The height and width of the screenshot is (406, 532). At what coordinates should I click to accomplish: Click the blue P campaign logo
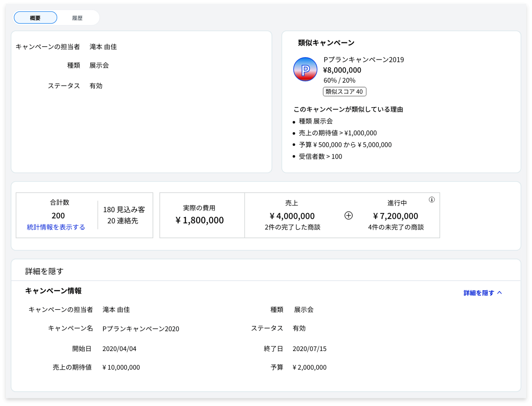[x=305, y=69]
